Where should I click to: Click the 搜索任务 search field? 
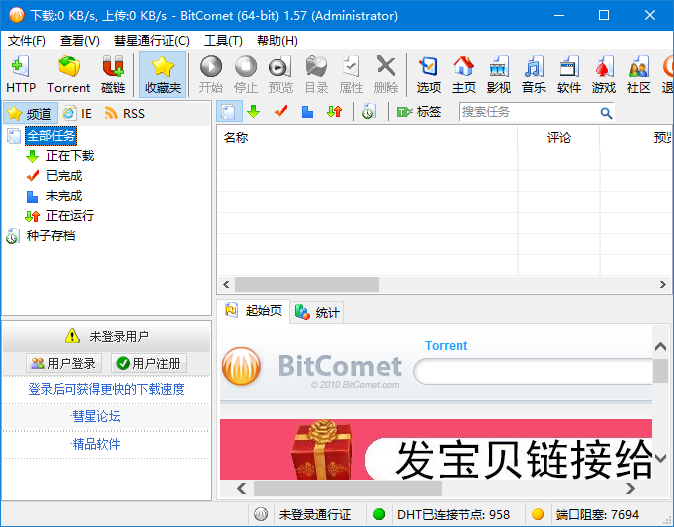tap(528, 112)
